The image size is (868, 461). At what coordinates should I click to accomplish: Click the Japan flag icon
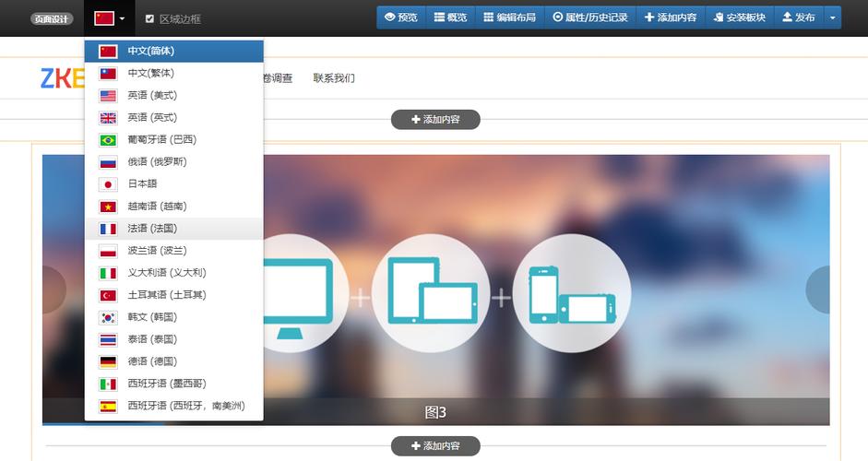tap(108, 184)
